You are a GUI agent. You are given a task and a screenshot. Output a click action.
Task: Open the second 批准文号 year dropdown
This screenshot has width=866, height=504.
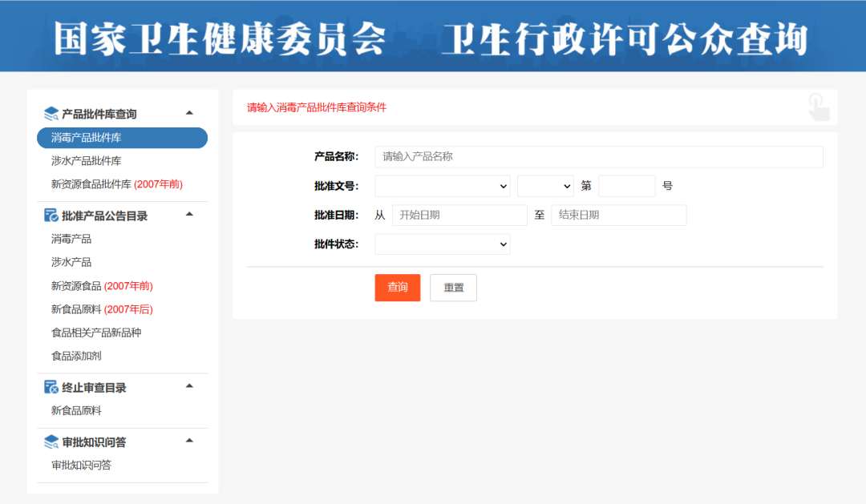point(545,186)
